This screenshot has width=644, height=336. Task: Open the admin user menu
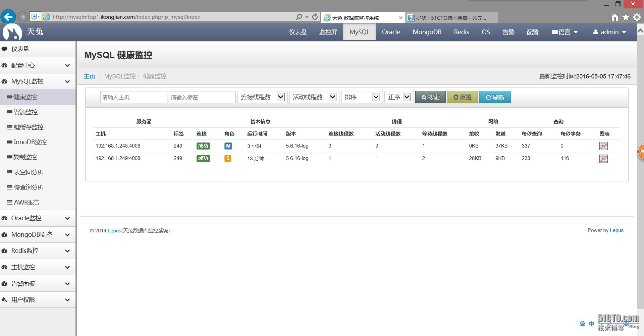[x=609, y=32]
